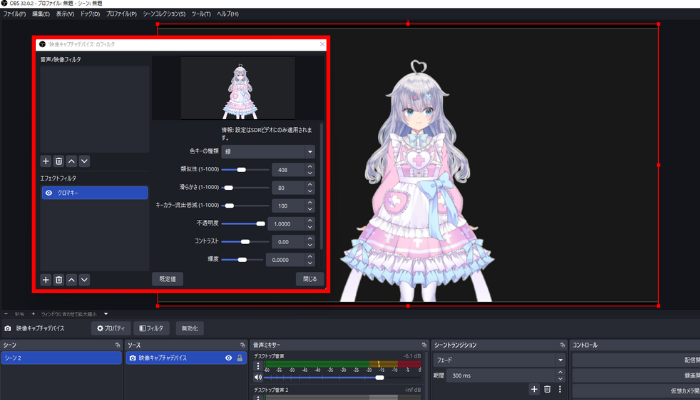This screenshot has width=700, height=400.
Task: Open the ヘルプ(H) menu
Action: coord(227,14)
